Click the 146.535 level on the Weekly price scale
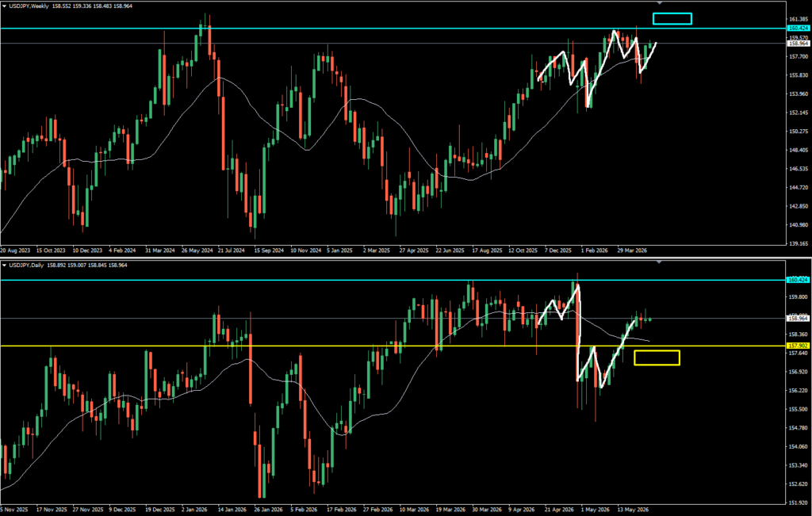Image resolution: width=812 pixels, height=516 pixels. 798,169
